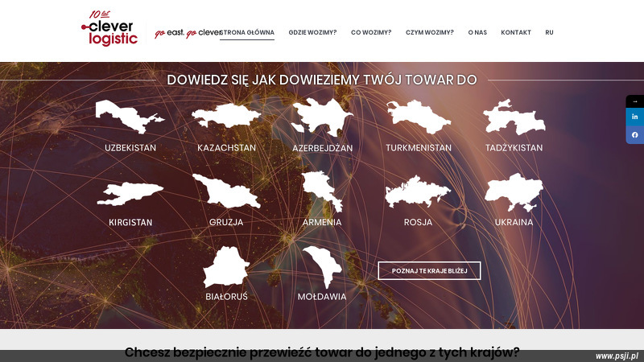Click the BIAŁORUŚ label
This screenshot has height=362, width=644.
(226, 296)
